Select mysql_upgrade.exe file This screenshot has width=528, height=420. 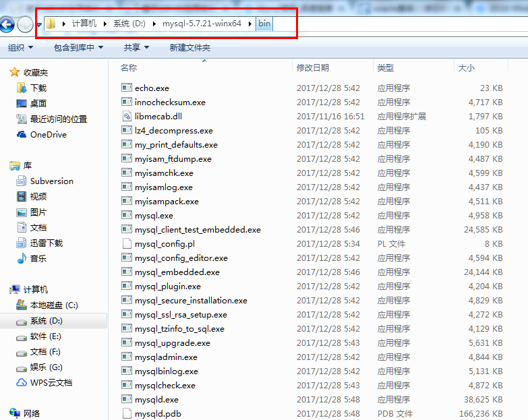point(173,342)
